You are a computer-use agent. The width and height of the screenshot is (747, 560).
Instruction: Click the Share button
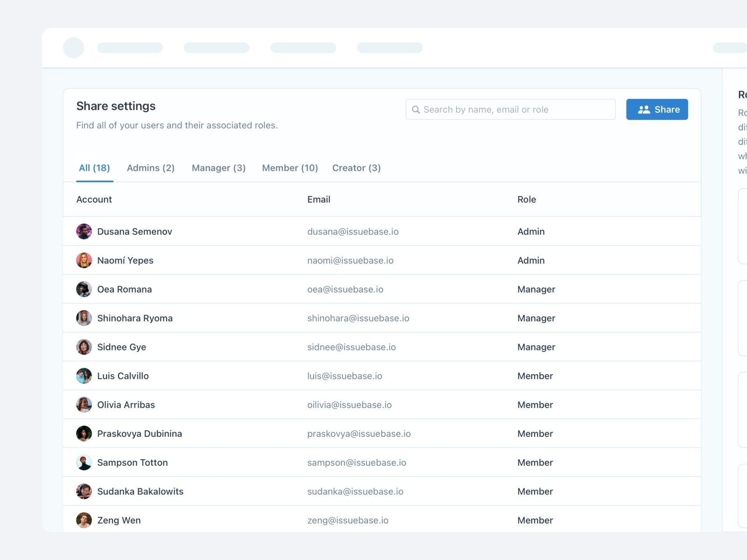[x=657, y=109]
